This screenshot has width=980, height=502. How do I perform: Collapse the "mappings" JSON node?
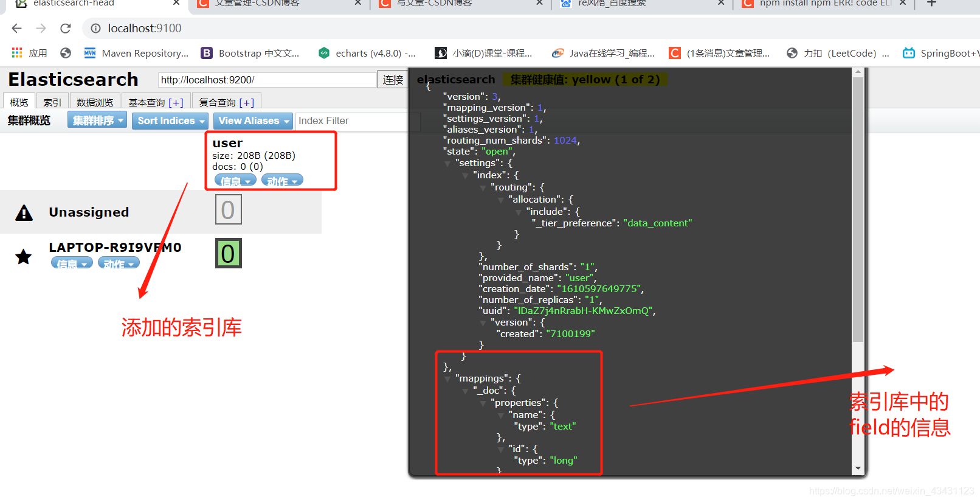pos(447,379)
